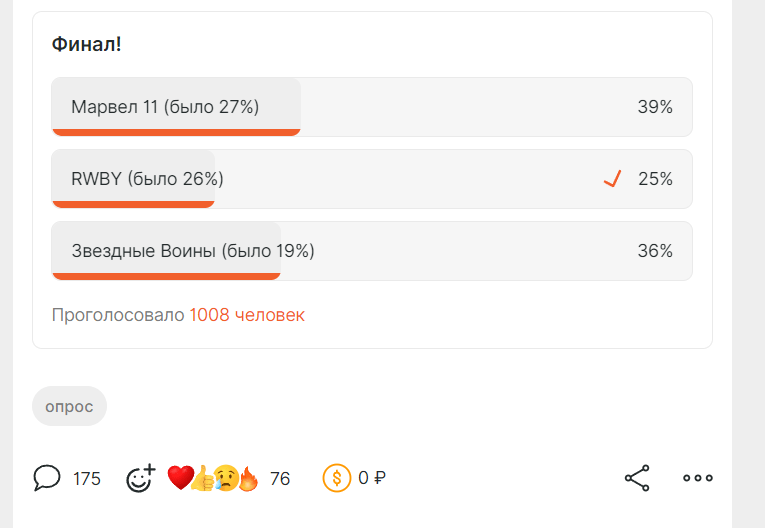Click the 175 comments count
765x528 pixels.
(x=87, y=479)
